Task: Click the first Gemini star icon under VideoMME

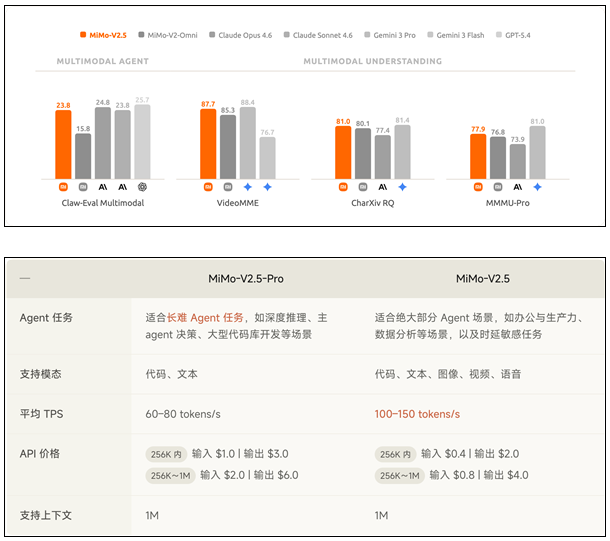Action: pyautogui.click(x=247, y=186)
